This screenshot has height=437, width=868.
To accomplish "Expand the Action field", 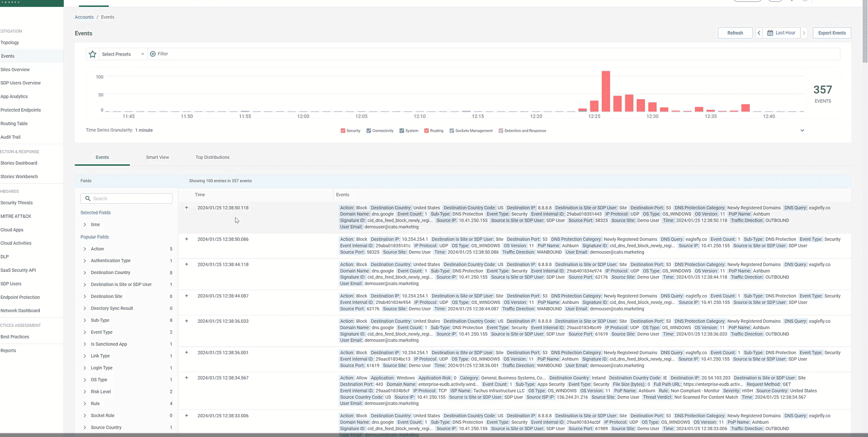I will click(85, 249).
